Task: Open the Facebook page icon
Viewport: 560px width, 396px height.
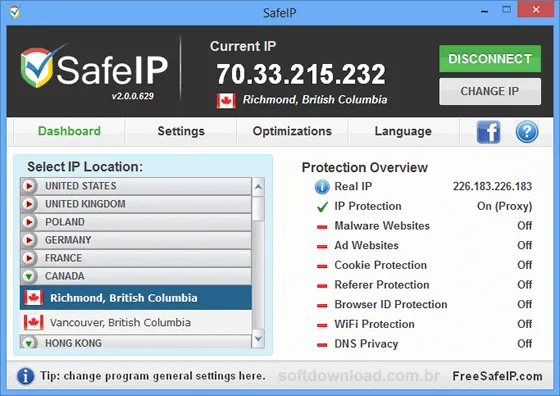Action: tap(489, 132)
